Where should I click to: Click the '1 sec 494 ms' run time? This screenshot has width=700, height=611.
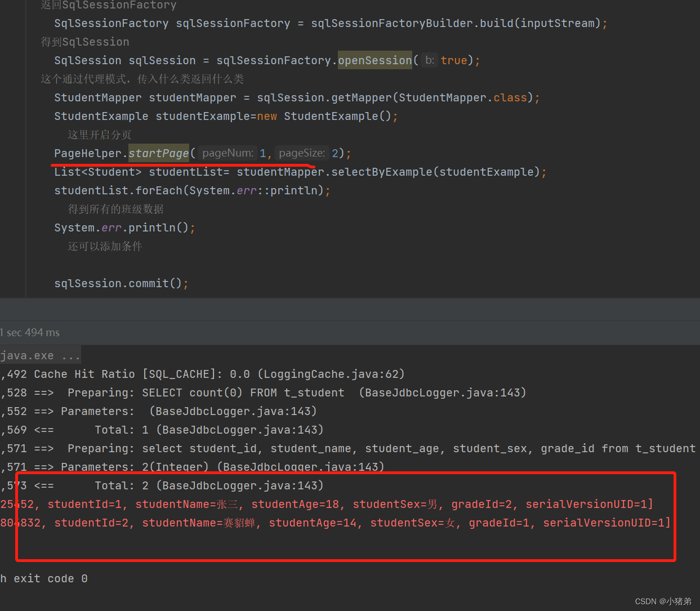[x=30, y=333]
